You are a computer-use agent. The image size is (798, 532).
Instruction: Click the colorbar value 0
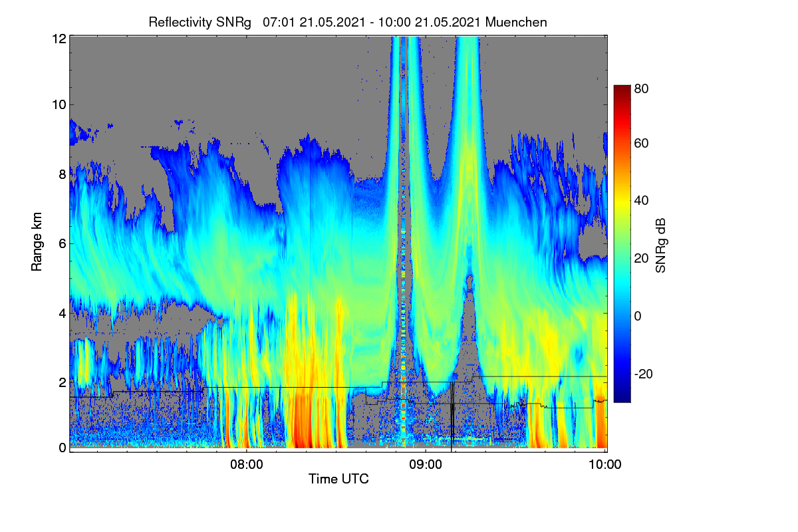click(x=638, y=317)
